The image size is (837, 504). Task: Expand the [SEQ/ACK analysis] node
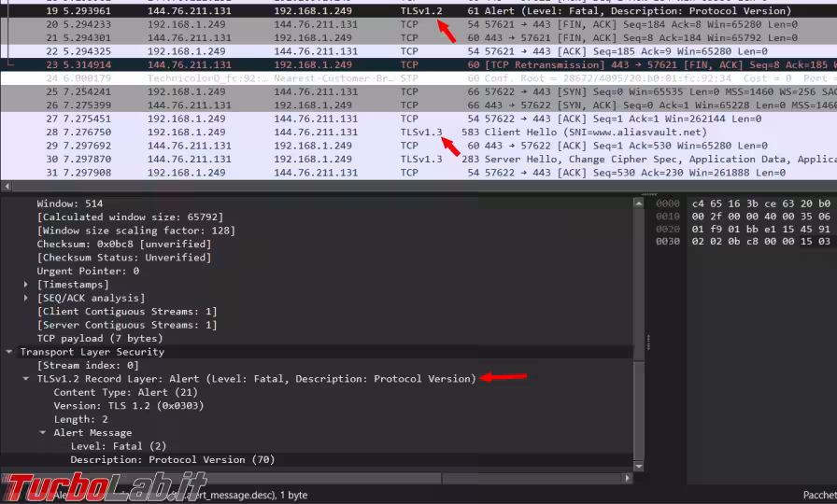click(x=27, y=298)
